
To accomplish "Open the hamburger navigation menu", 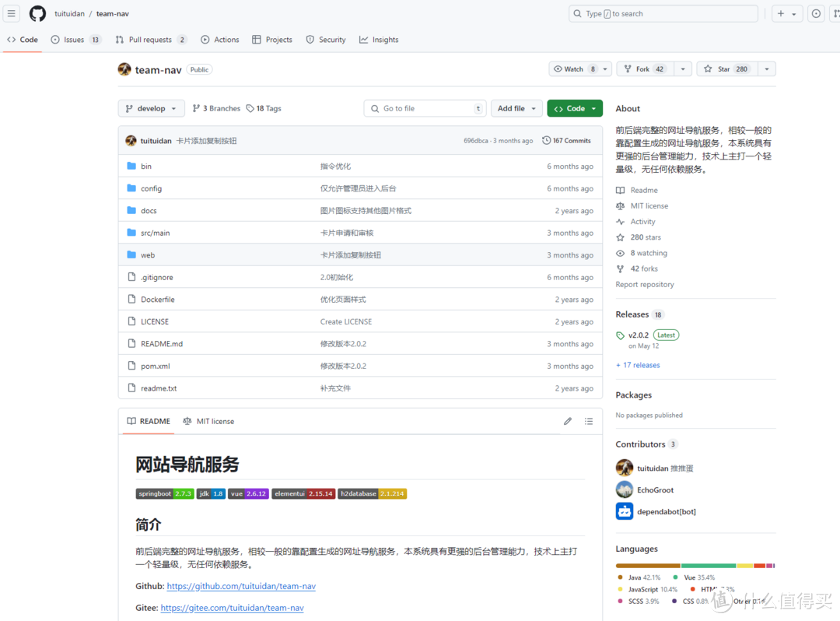I will (x=12, y=14).
